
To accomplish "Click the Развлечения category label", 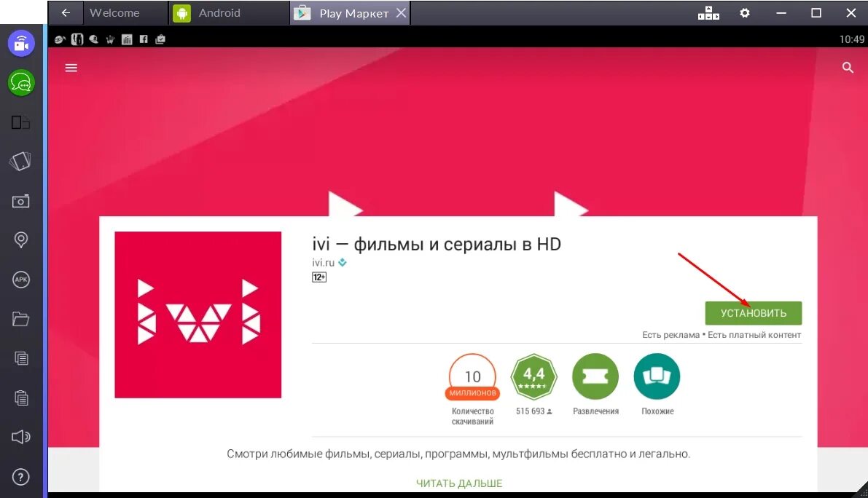I will 595,411.
